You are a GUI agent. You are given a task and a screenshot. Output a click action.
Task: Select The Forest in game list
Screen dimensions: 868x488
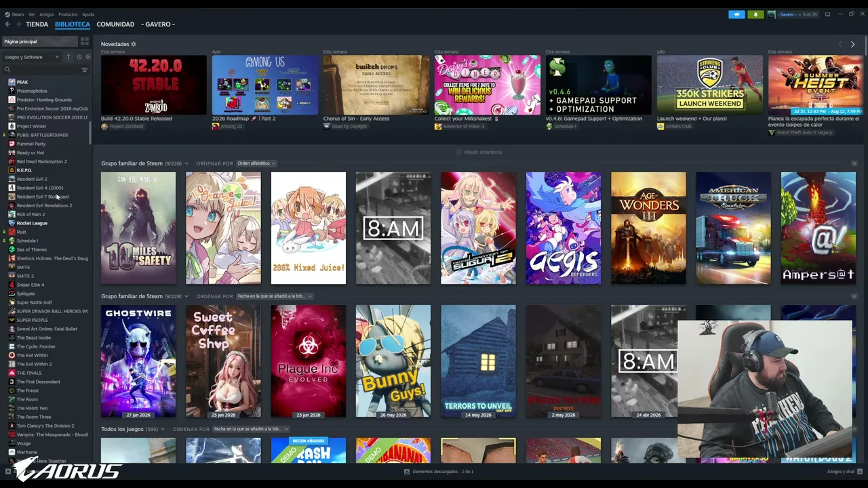point(28,390)
